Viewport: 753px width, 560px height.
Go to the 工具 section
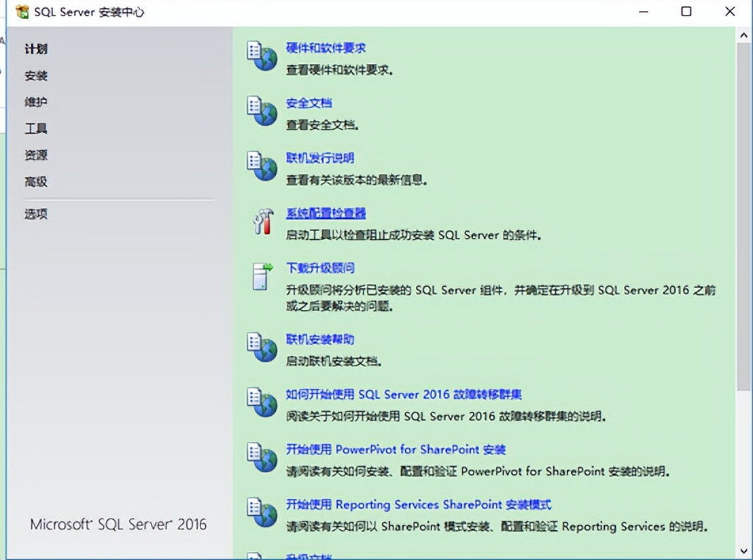(36, 128)
